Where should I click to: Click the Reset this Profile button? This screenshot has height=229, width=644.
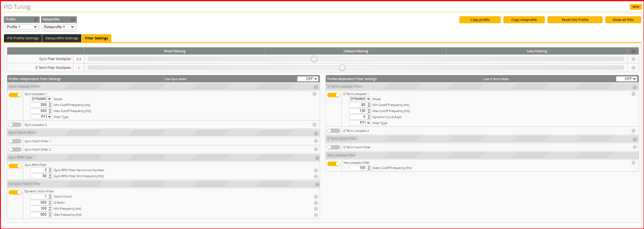[x=575, y=20]
